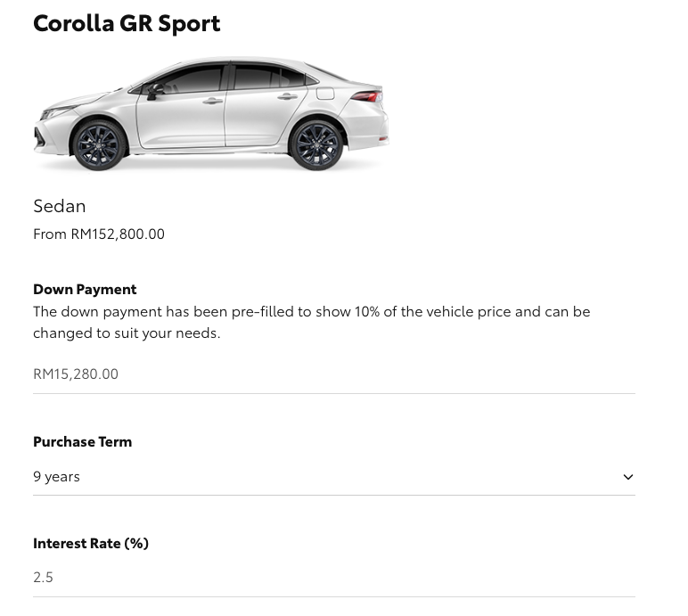Screen dimensions: 688x616
Task: Open the Purchase Term dropdown showing 9 years
Action: tap(333, 477)
